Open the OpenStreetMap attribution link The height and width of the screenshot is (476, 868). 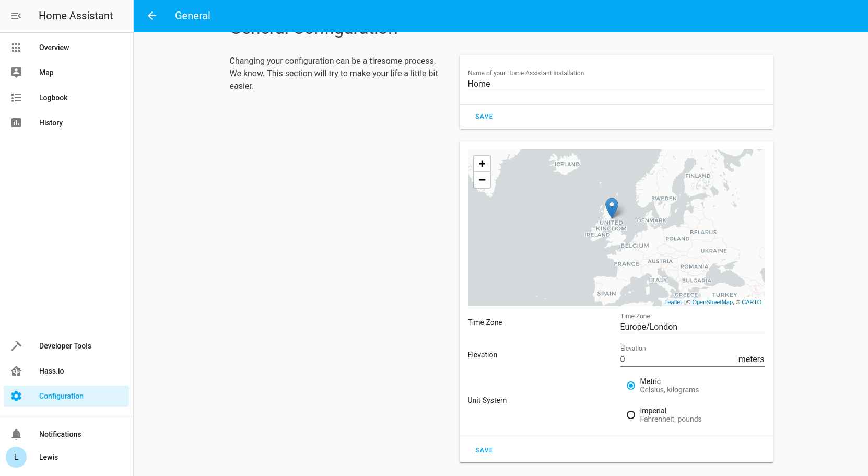point(712,302)
